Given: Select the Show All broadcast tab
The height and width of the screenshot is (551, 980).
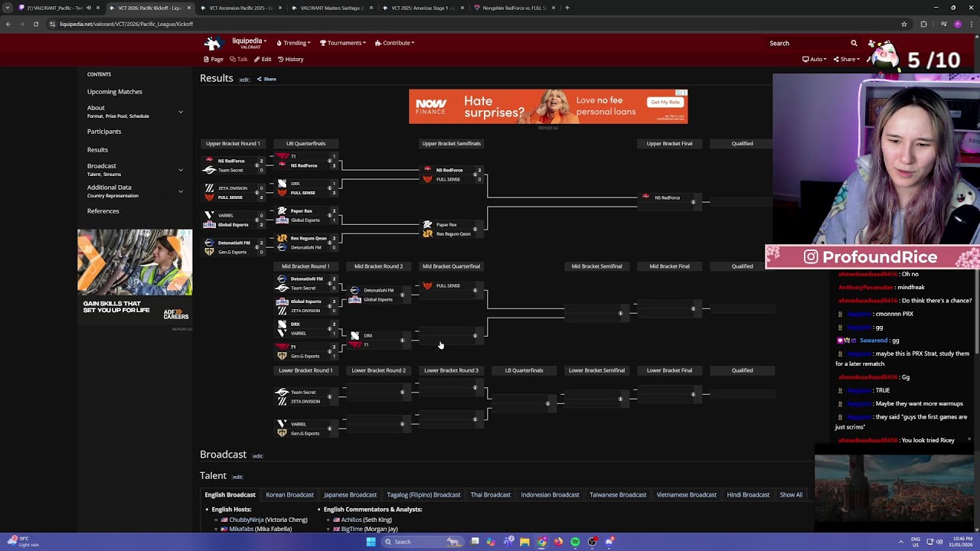Looking at the screenshot, I should pyautogui.click(x=791, y=494).
